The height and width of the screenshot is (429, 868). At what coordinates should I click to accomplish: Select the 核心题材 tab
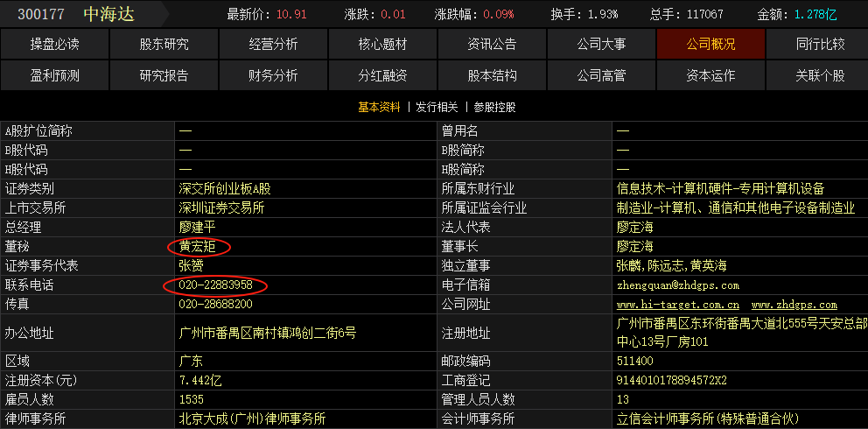point(382,45)
